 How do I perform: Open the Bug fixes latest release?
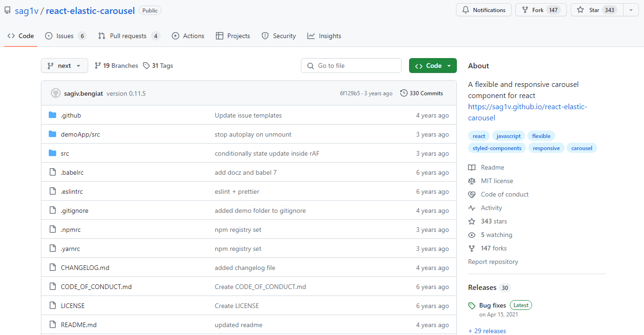click(492, 305)
